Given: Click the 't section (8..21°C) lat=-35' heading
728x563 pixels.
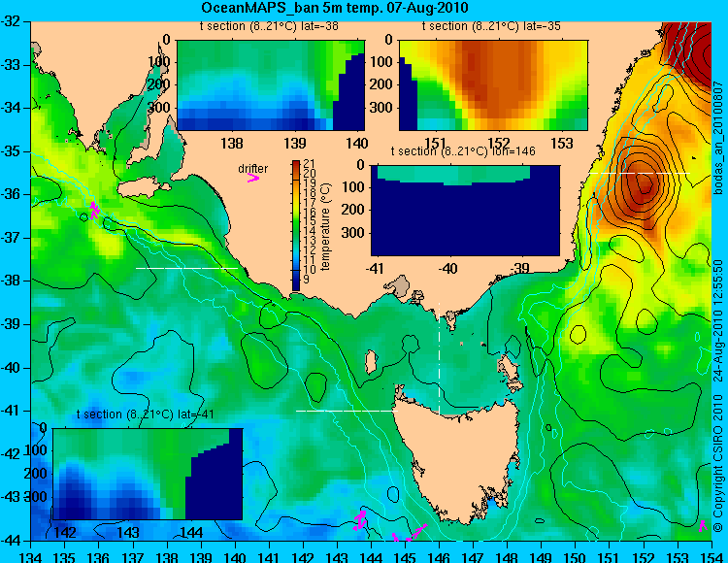Looking at the screenshot, I should (x=491, y=26).
